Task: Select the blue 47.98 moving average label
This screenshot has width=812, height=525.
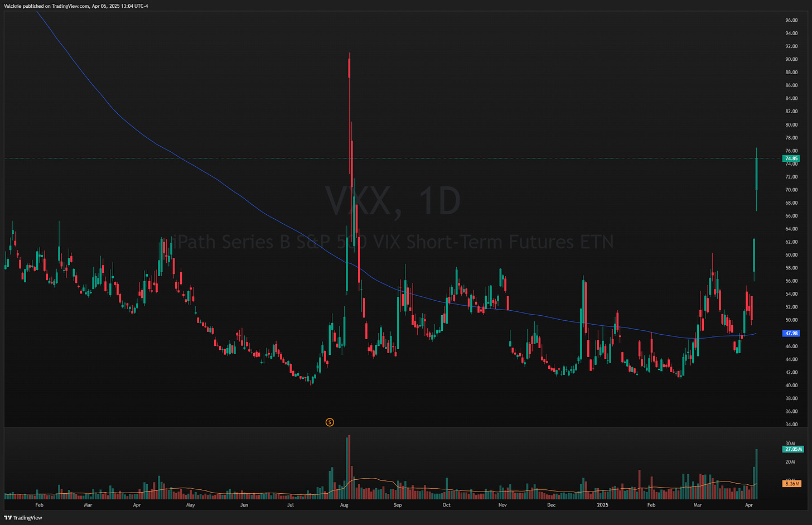Action: (x=791, y=333)
